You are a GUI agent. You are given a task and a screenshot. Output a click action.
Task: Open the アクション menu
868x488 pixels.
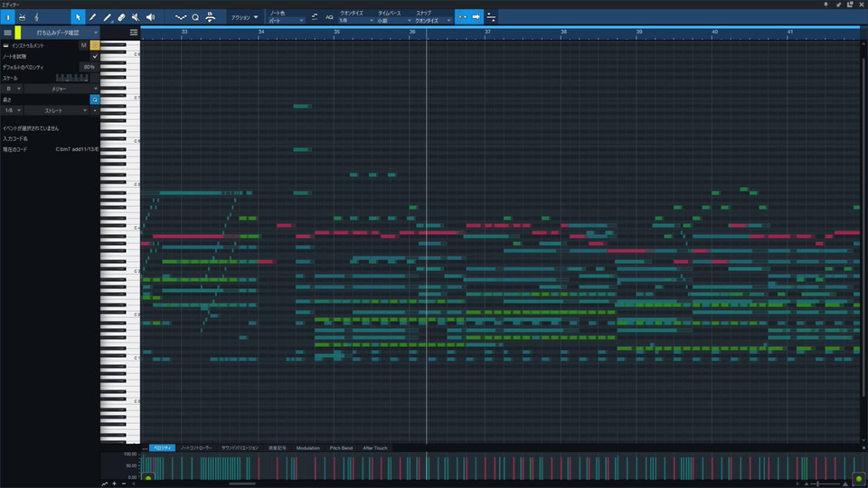click(x=244, y=17)
